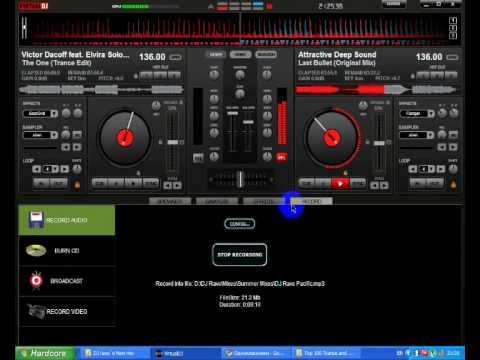
Task: Set hot cue 3 on the left deck
Action: (174, 76)
